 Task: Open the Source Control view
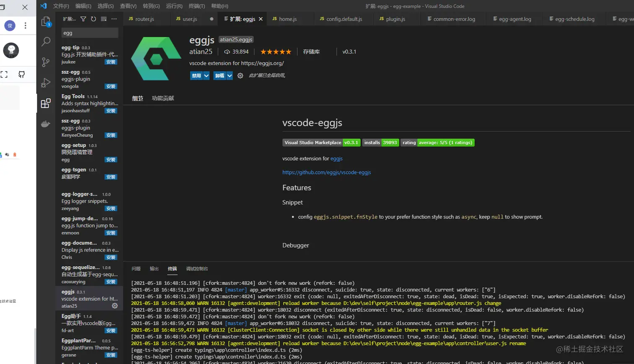tap(46, 62)
